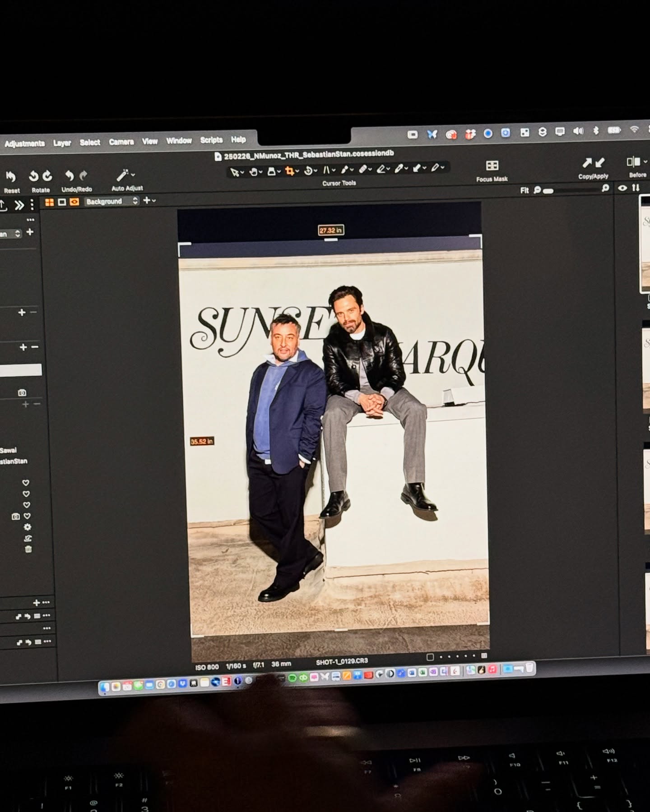Open the Scripts menu
This screenshot has height=812, width=650.
click(211, 140)
